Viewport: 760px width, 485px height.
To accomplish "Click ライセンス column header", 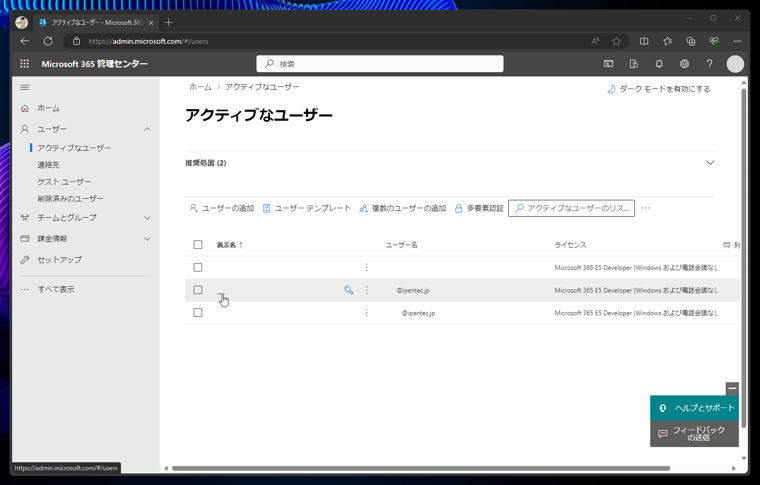I will [570, 245].
